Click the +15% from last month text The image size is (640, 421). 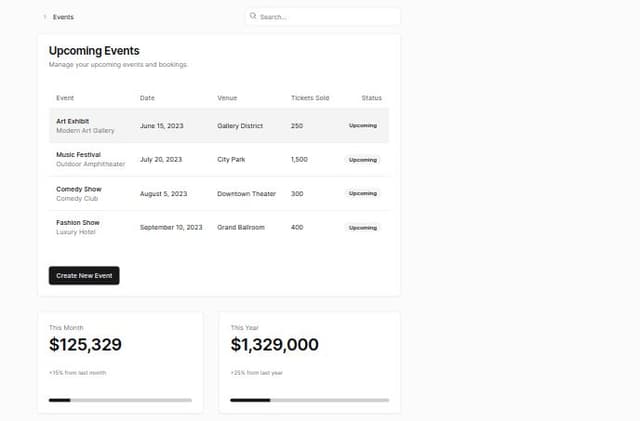pos(78,373)
